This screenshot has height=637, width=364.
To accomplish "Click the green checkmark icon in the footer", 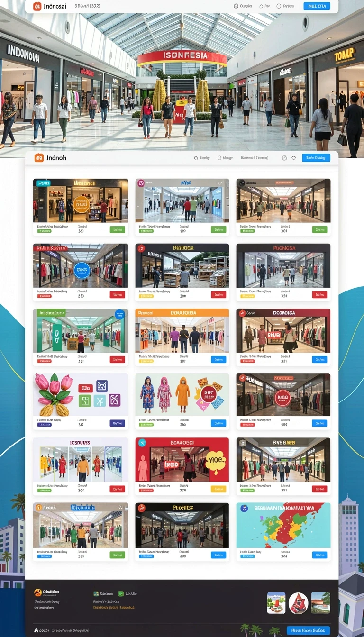I will [x=121, y=593].
